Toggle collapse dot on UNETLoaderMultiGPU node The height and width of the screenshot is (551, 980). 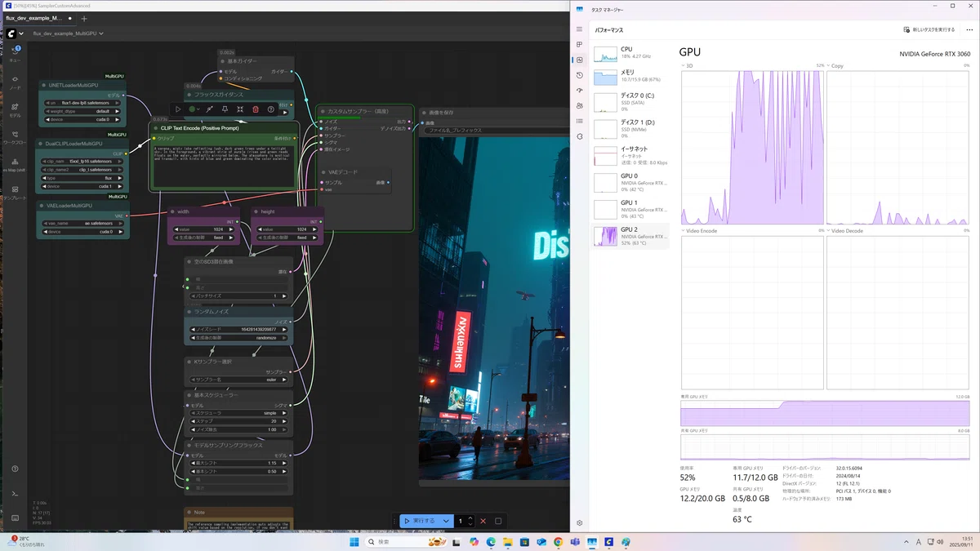point(44,85)
